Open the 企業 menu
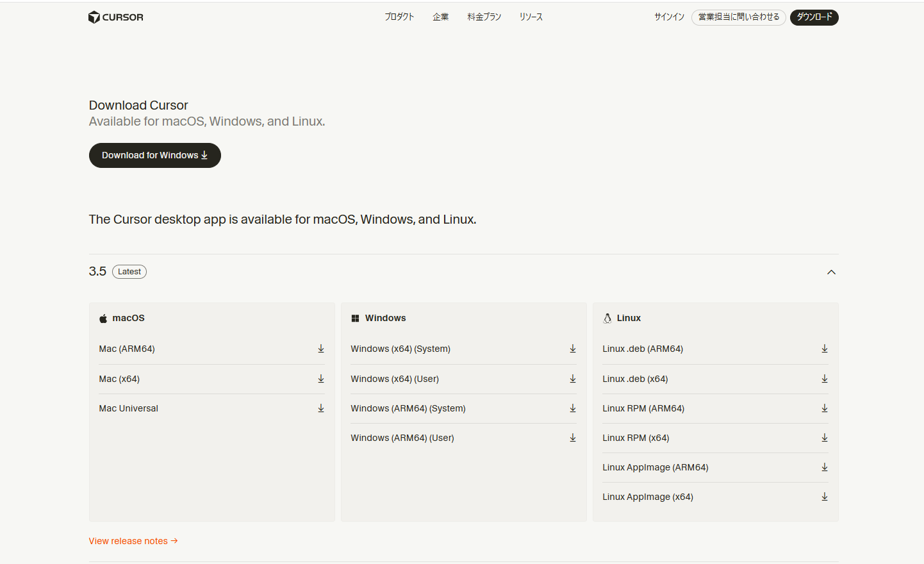 tap(441, 17)
